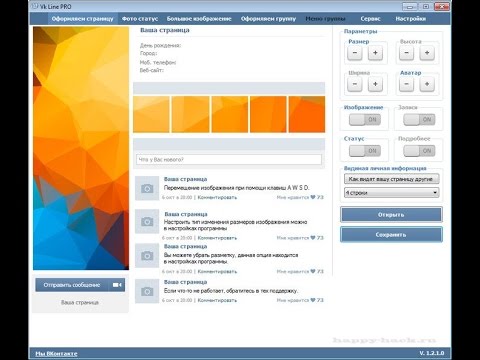Click heart icon on 'Настроить тип изменения' post
This screenshot has width=480, height=360.
tap(313, 238)
